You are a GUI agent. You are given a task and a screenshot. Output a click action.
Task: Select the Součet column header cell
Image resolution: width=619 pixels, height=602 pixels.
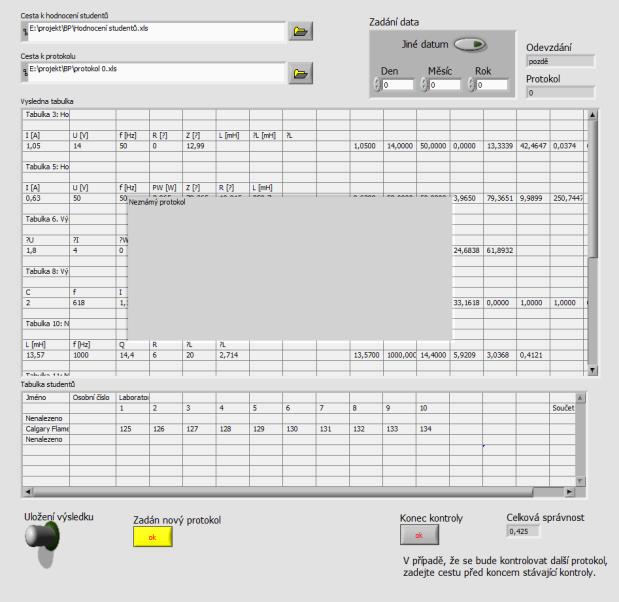click(563, 408)
